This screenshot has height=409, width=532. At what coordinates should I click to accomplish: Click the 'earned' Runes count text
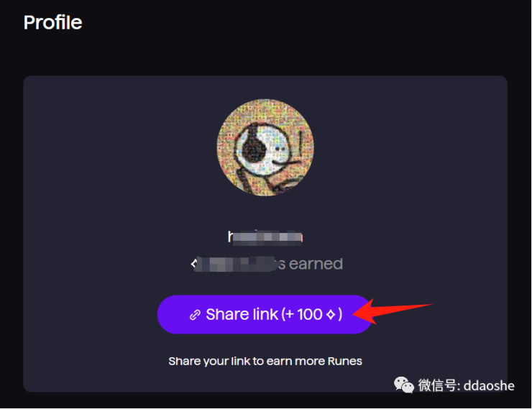(267, 264)
